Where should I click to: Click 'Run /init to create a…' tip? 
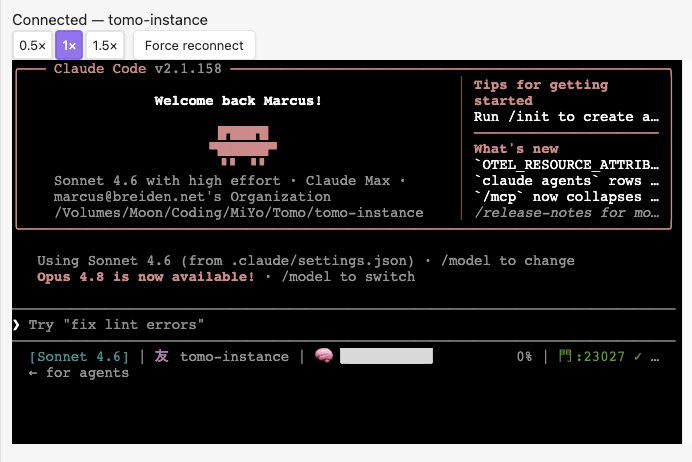coord(566,117)
